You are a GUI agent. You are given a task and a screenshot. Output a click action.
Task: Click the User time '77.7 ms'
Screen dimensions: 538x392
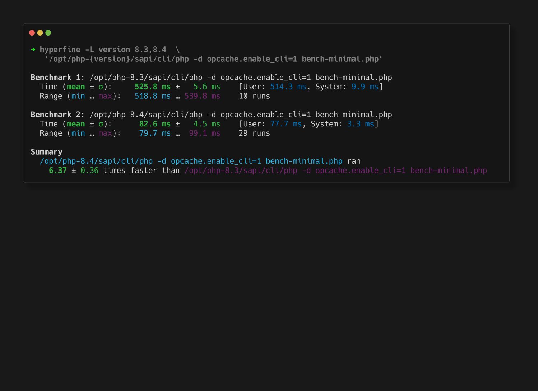[286, 124]
